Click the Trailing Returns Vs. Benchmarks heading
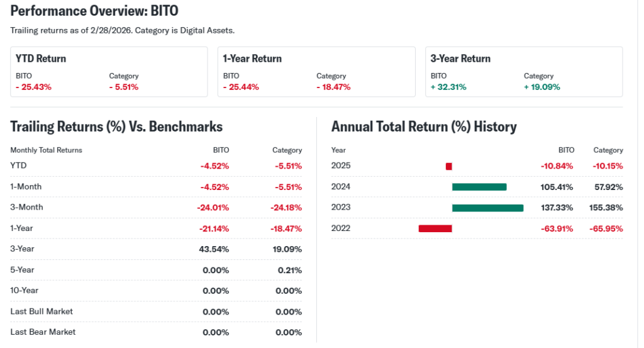This screenshot has height=348, width=644. point(116,126)
